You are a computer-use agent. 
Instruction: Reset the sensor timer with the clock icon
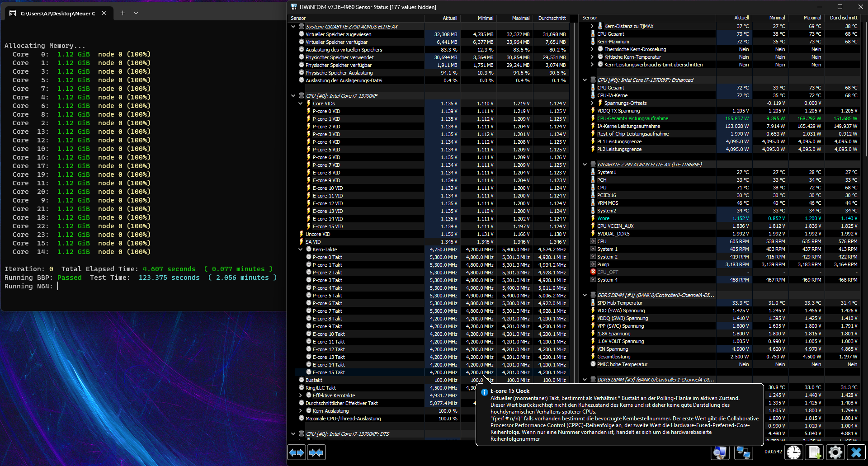pyautogui.click(x=794, y=452)
